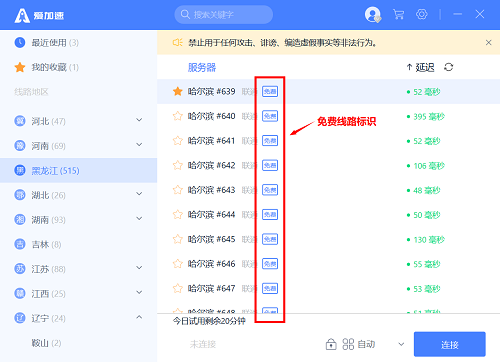Click the orange star icon beside 我的收藏

20,67
